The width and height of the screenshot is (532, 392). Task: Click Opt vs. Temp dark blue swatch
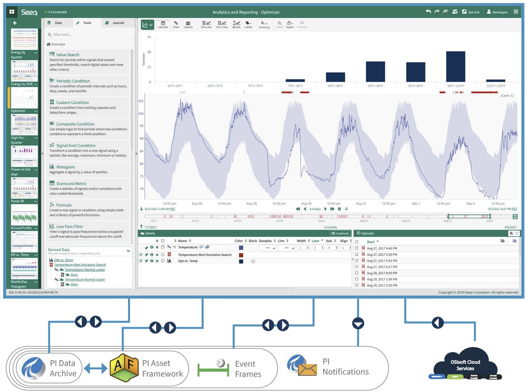pos(241,262)
